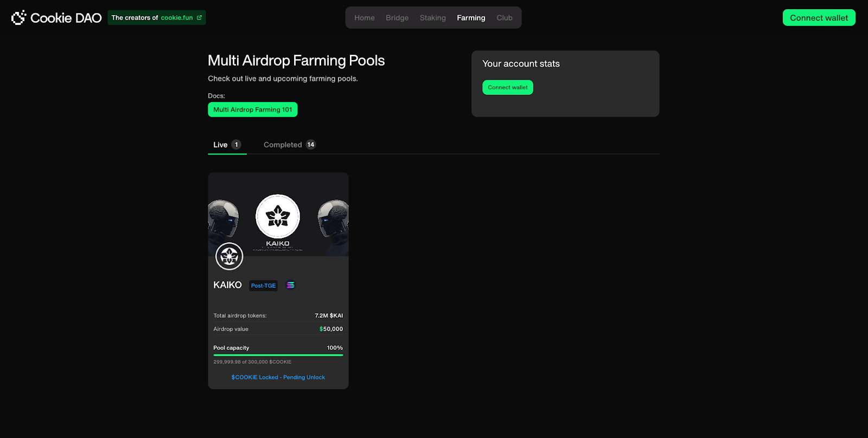Viewport: 868px width, 438px height.
Task: Click the Cookie DAO logo icon
Action: coord(18,18)
